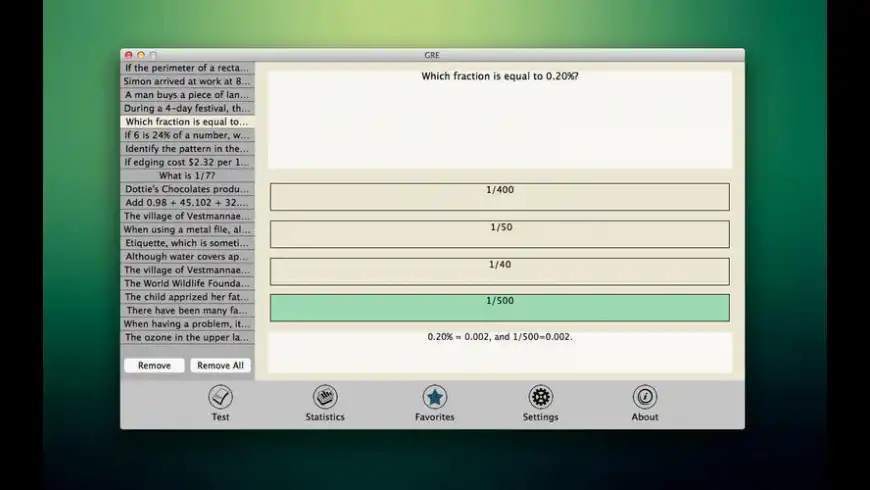Viewport: 870px width, 490px height.
Task: Select 'When using a metal file' question
Action: coord(188,229)
